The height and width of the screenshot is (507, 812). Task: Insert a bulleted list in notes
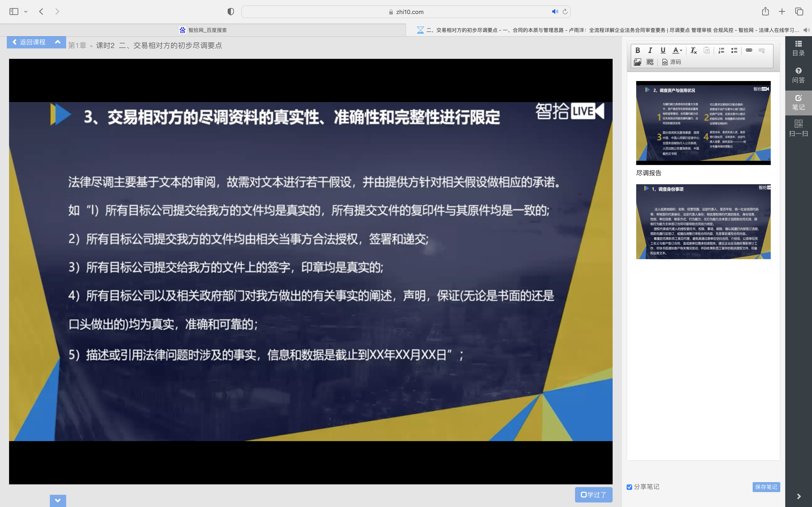click(x=734, y=51)
